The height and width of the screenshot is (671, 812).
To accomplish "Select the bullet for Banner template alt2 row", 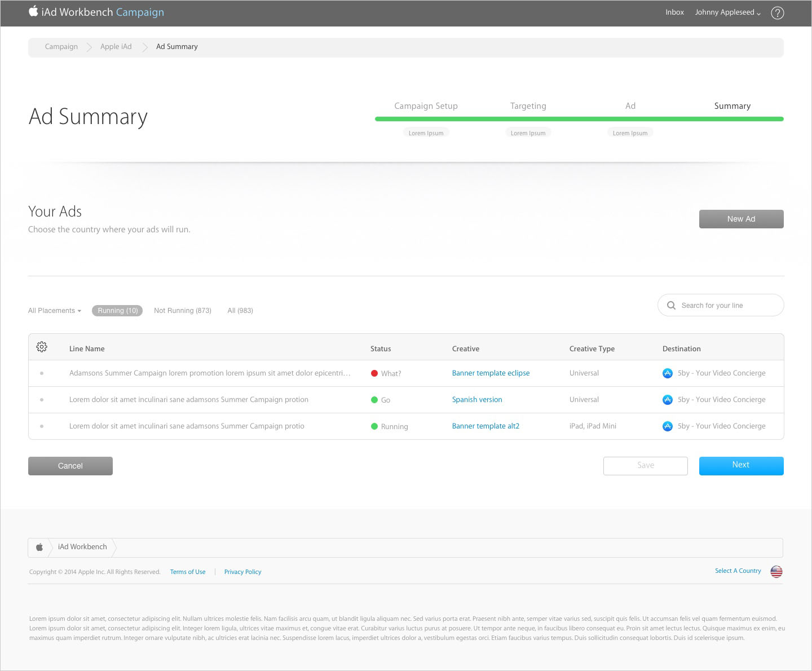I will click(x=42, y=426).
